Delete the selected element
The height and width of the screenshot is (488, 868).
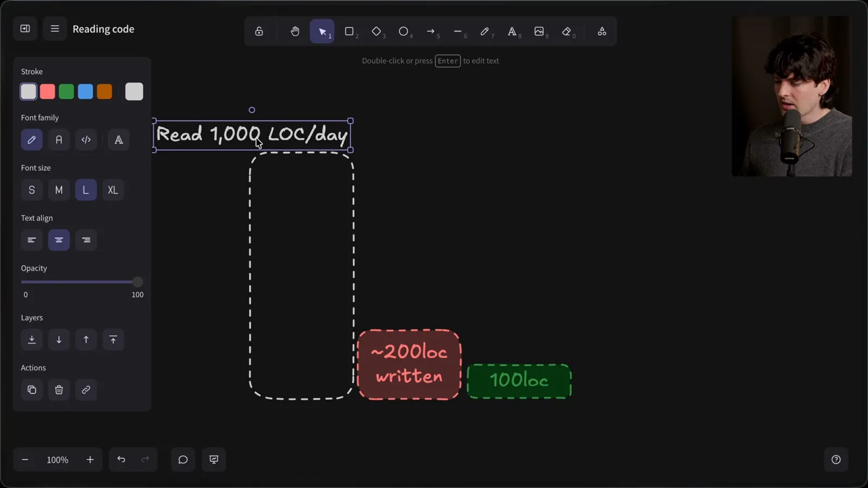[x=59, y=390]
